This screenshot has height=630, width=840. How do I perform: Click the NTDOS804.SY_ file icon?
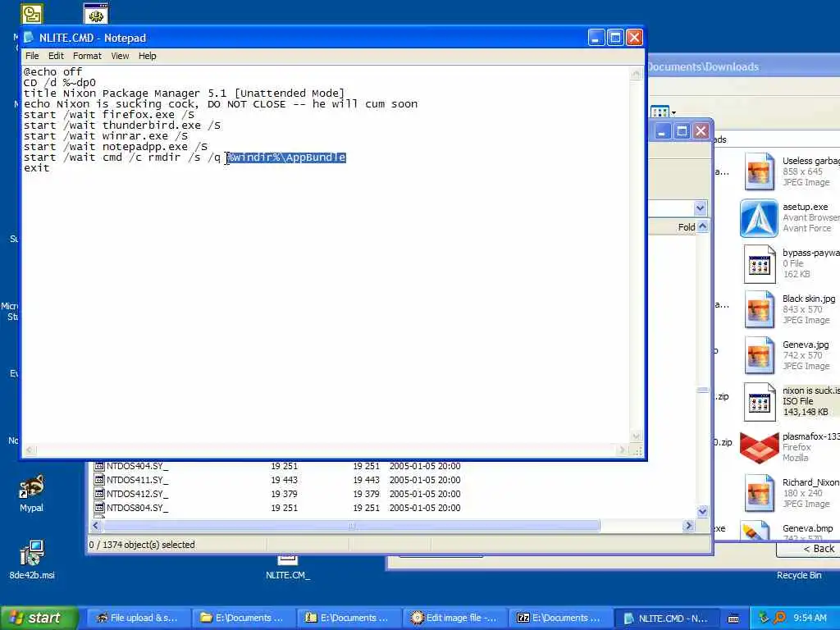pyautogui.click(x=99, y=508)
